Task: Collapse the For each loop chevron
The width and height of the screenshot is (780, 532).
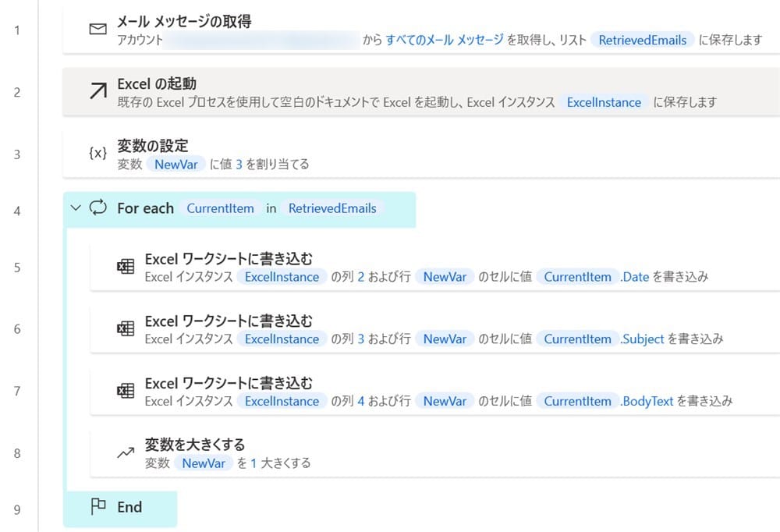Action: 76,208
